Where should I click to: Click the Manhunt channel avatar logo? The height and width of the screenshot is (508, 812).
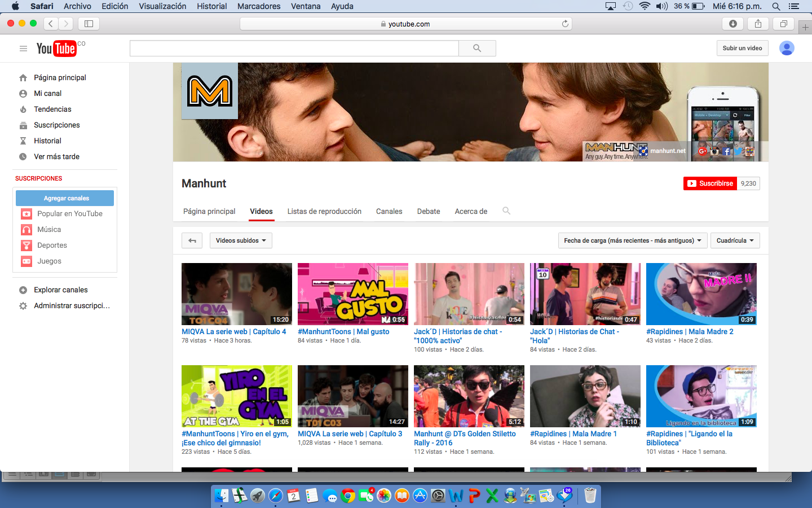[x=210, y=91]
